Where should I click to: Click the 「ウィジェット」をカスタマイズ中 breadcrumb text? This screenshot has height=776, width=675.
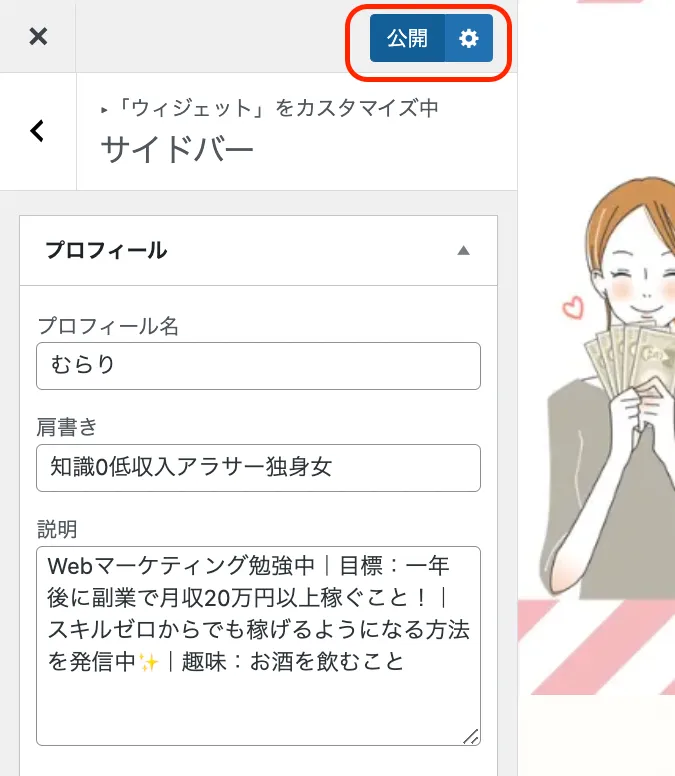(x=277, y=108)
